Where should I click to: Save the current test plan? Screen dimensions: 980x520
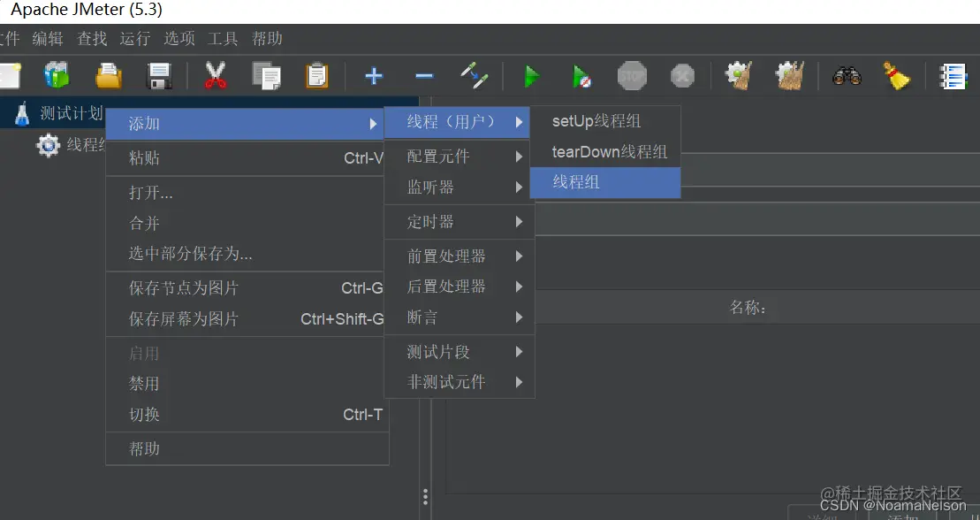159,76
